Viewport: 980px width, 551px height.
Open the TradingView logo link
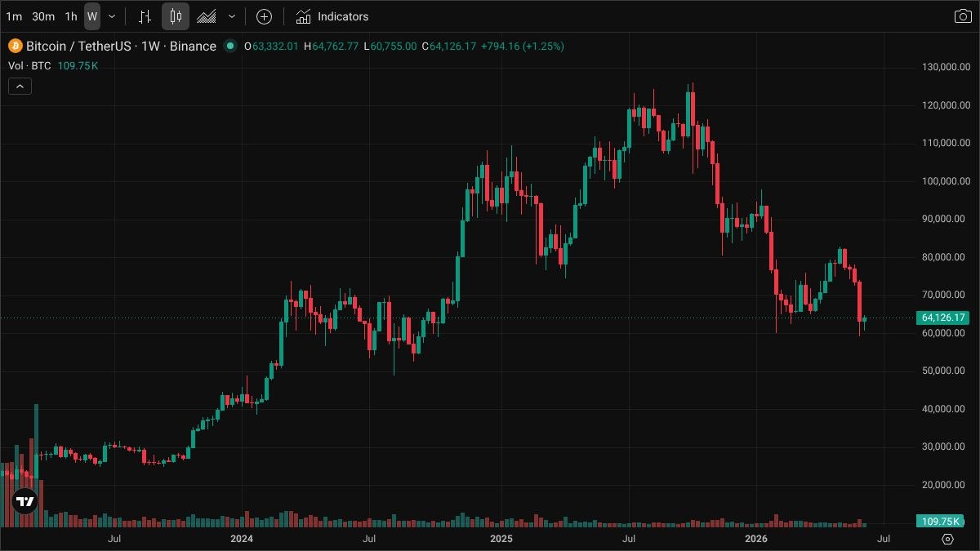tap(26, 502)
